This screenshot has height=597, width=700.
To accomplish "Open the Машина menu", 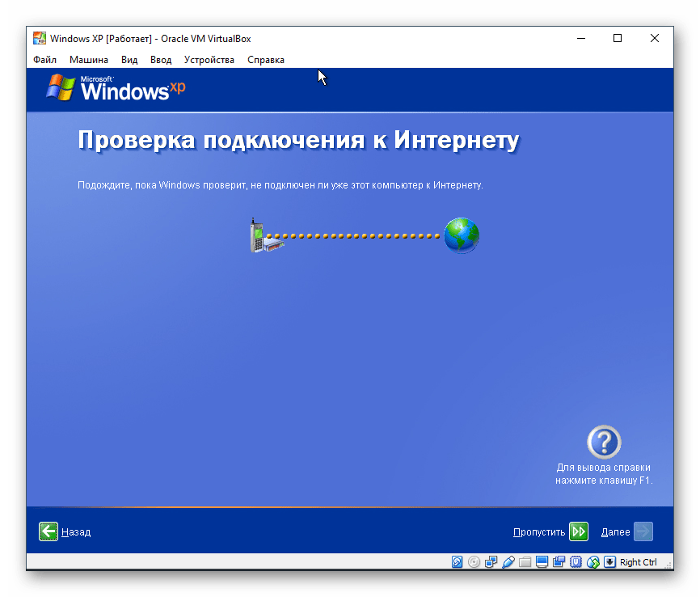I will click(88, 60).
